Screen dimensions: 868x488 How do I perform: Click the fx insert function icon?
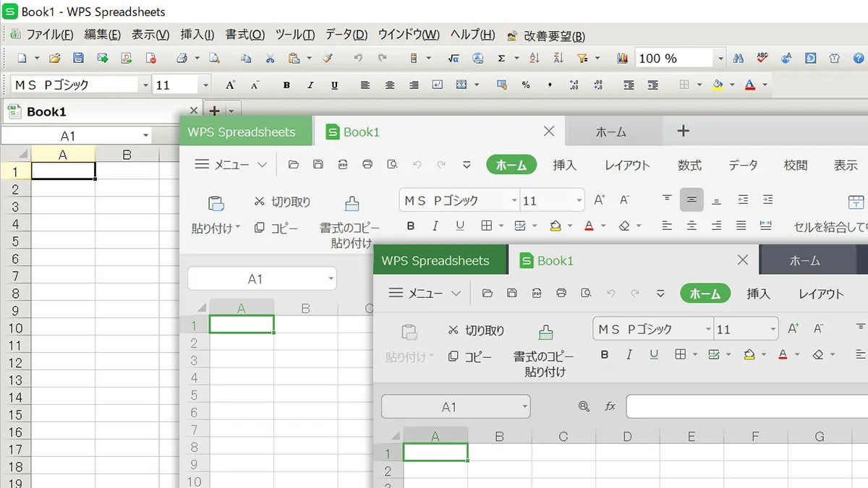610,406
